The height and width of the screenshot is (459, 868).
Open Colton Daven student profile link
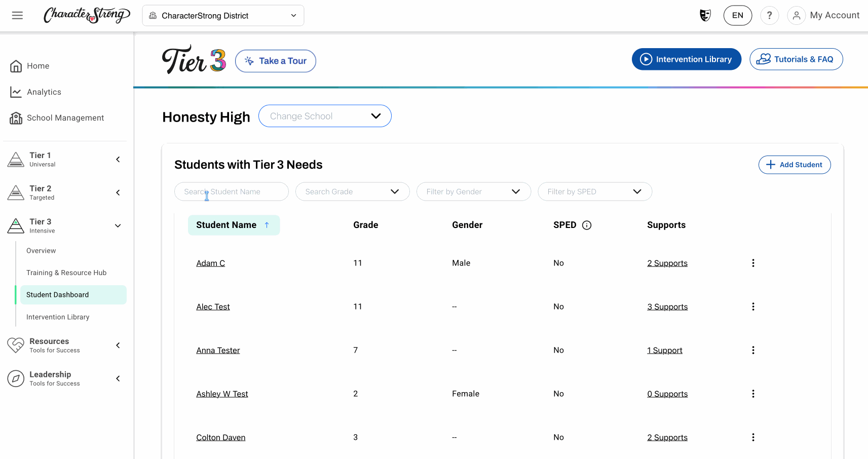(221, 437)
